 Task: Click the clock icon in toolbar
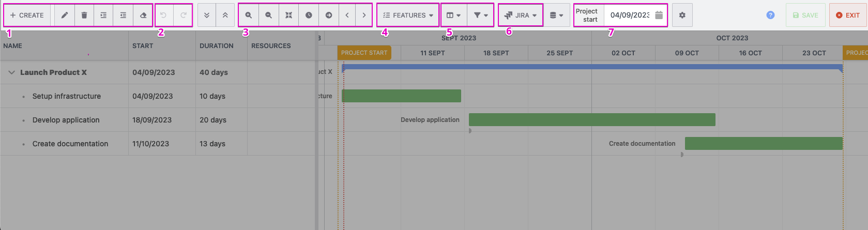[x=309, y=16]
